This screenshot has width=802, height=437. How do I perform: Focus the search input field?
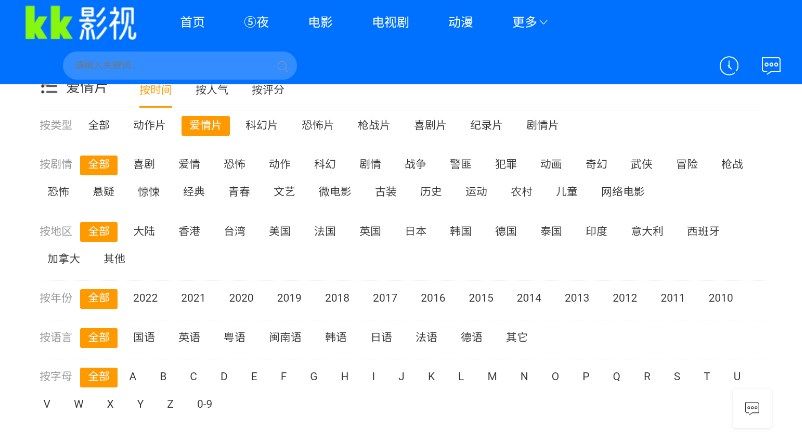coord(180,65)
